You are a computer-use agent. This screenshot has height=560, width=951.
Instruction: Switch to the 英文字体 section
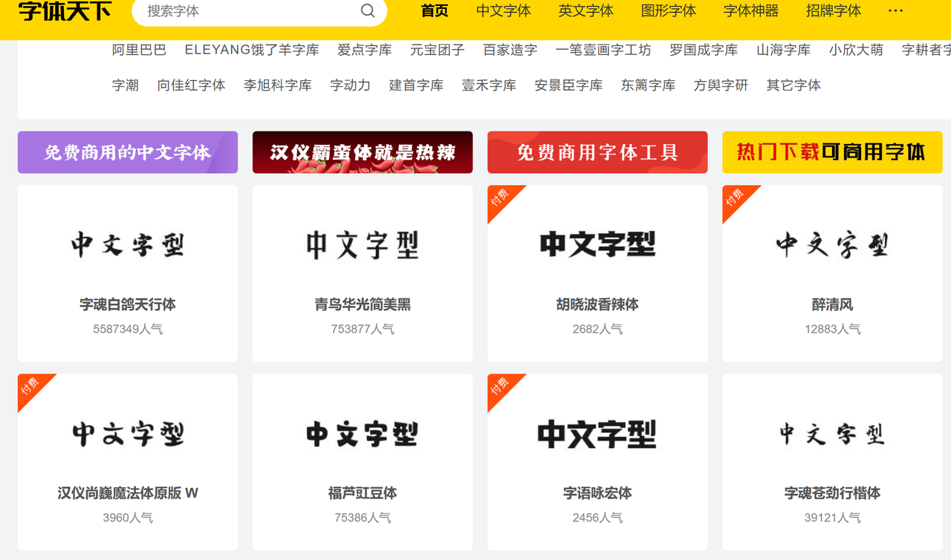tap(586, 11)
